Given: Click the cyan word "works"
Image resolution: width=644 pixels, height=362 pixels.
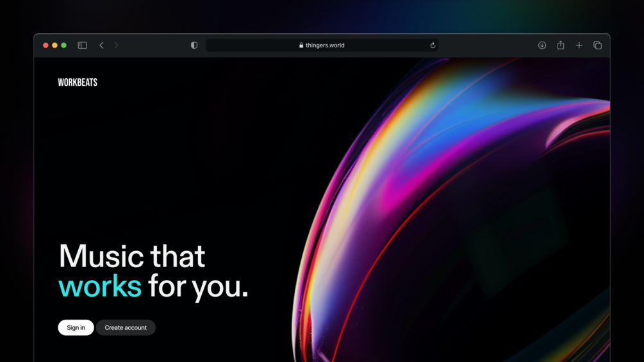Looking at the screenshot, I should (100, 286).
